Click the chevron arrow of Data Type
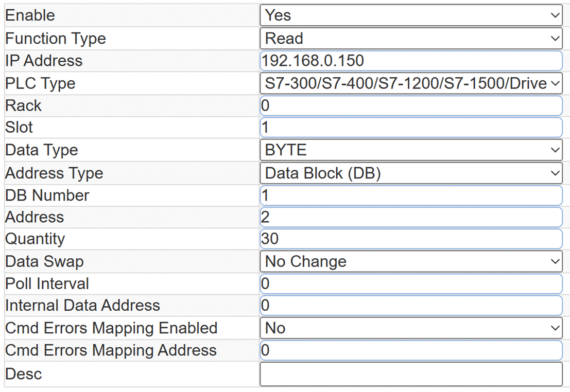Image resolution: width=570 pixels, height=392 pixels. click(x=555, y=150)
